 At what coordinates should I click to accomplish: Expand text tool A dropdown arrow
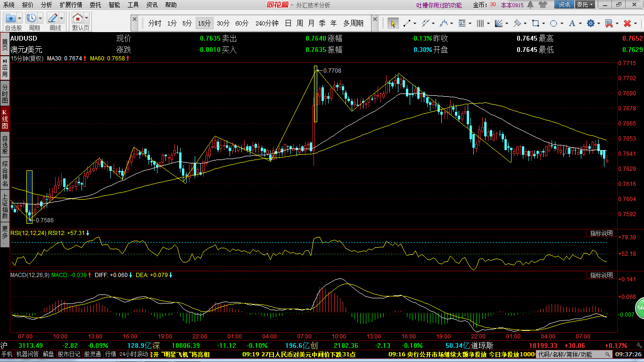[580, 23]
